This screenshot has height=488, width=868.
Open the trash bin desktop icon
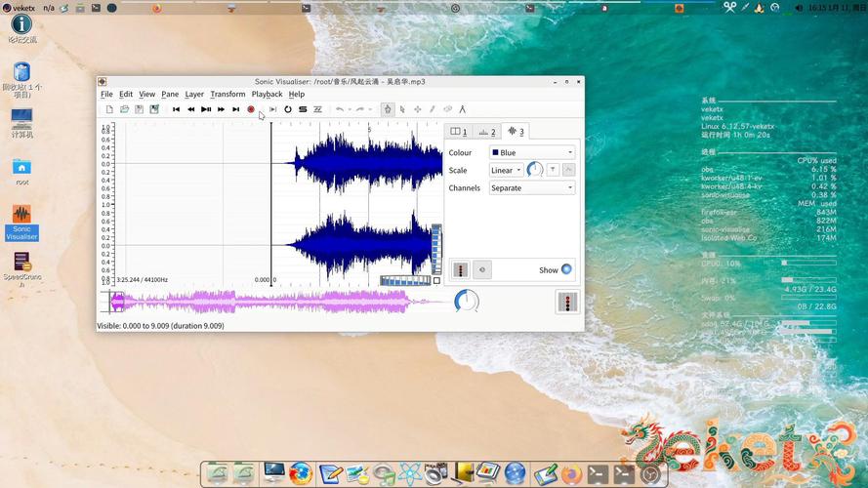pyautogui.click(x=21, y=80)
